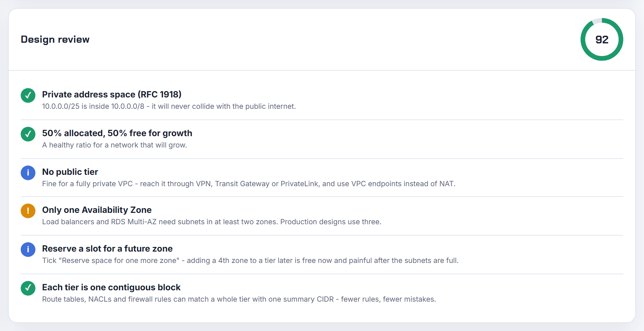
Task: Click the number 92 in the score gauge
Action: [602, 40]
